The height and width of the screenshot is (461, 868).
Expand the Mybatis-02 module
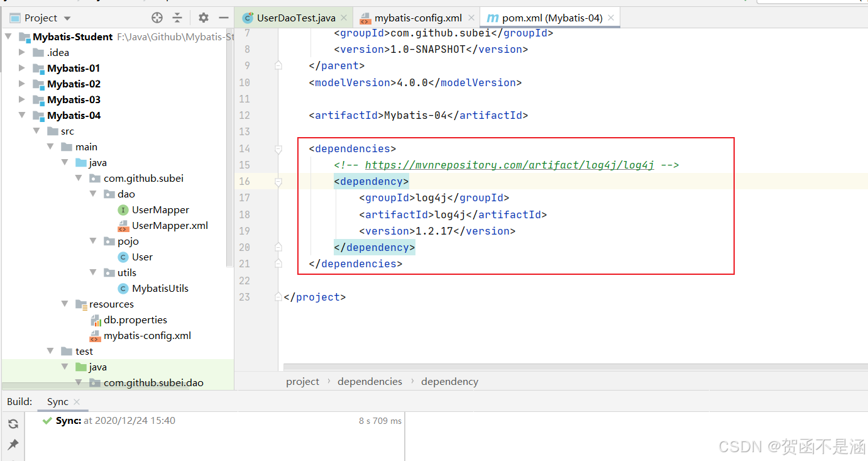pos(22,84)
